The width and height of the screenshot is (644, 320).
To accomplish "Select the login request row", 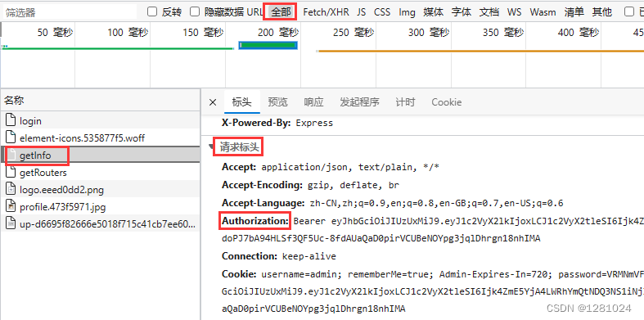I will point(100,121).
